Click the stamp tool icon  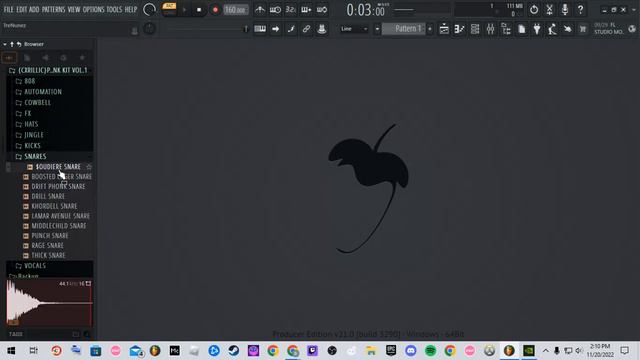322,29
